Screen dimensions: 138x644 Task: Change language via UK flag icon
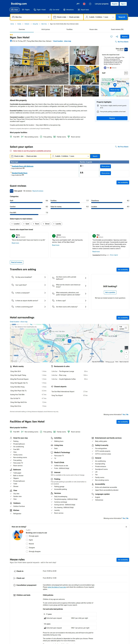(x=84, y=4)
